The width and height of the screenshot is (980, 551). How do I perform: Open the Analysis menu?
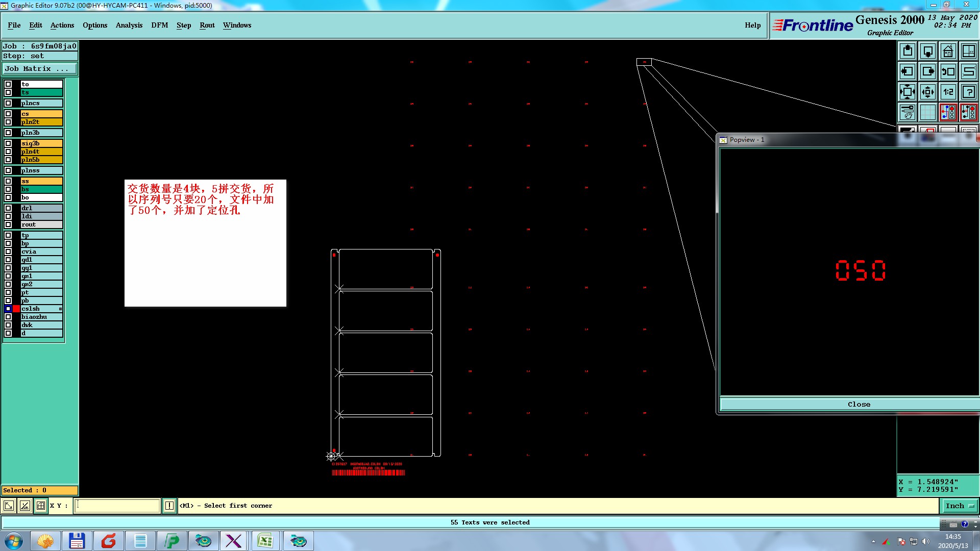129,25
